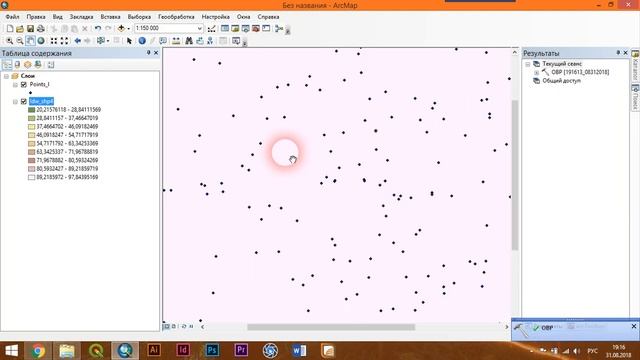Image resolution: width=640 pixels, height=360 pixels.
Task: Toggle visibility of Points_I layer
Action: [24, 84]
